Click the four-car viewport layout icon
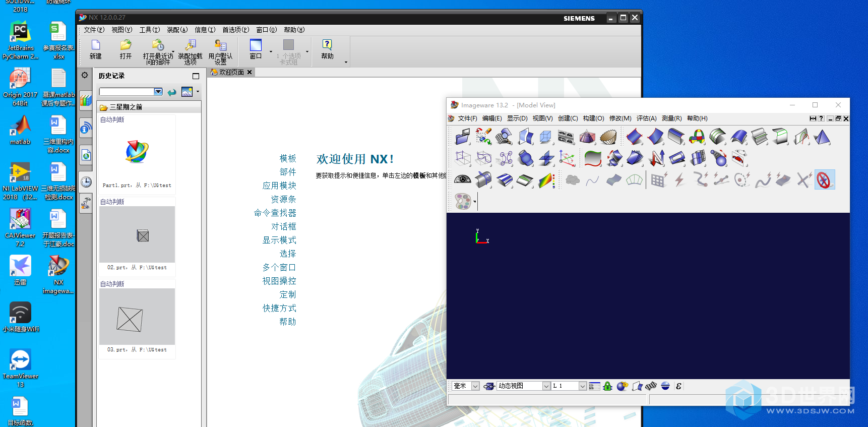The height and width of the screenshot is (427, 868). click(566, 137)
